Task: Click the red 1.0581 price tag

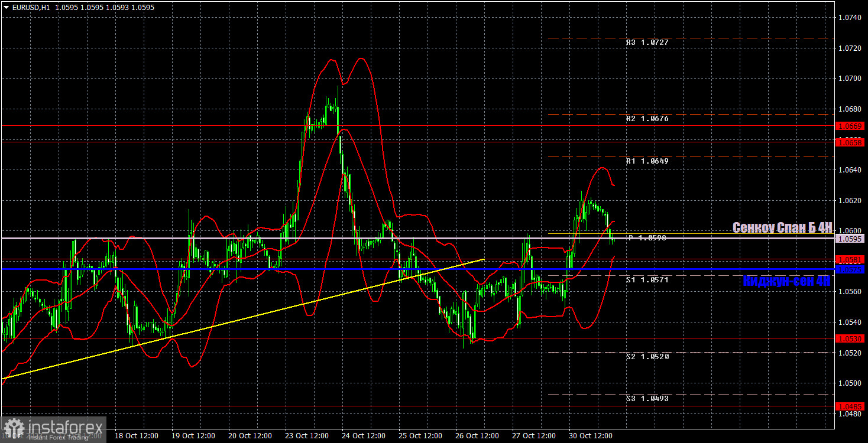Action: [x=850, y=259]
